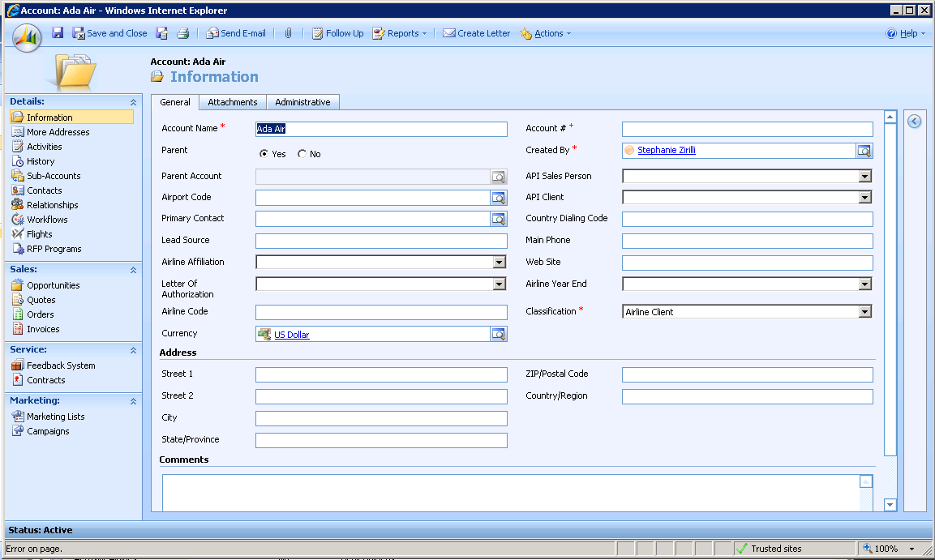Open lookup for Created By field
935x560 pixels.
[864, 151]
